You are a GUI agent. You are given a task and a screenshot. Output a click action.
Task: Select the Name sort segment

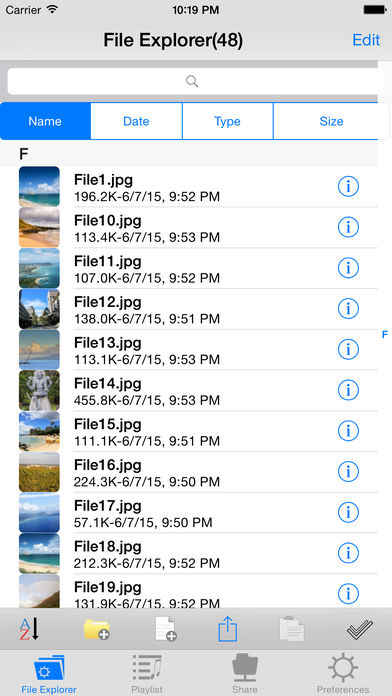[45, 121]
